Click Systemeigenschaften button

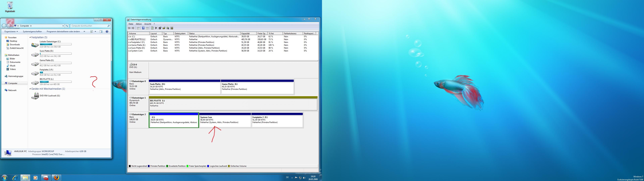(x=32, y=32)
